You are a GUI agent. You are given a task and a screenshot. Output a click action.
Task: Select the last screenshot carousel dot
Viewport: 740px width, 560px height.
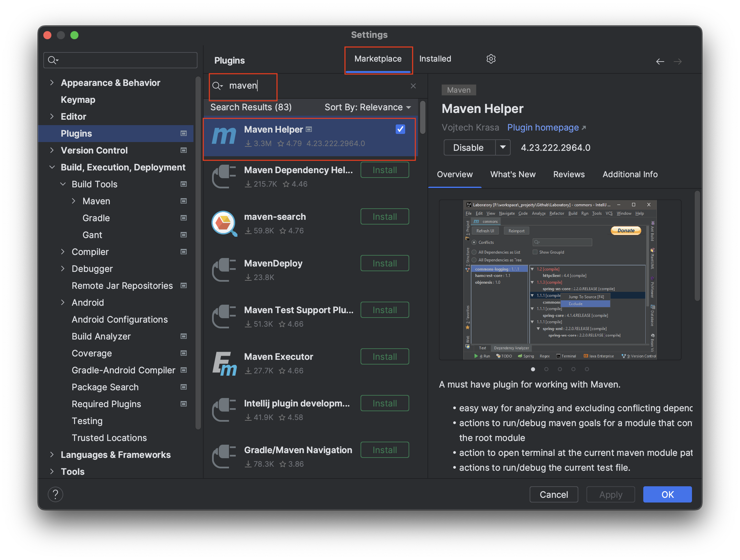tap(587, 369)
